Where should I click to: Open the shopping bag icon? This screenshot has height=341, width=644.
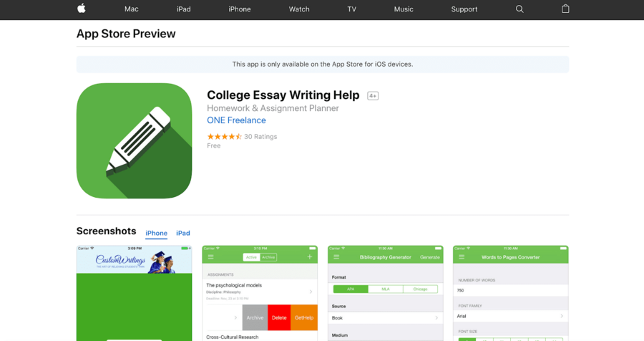coord(565,9)
